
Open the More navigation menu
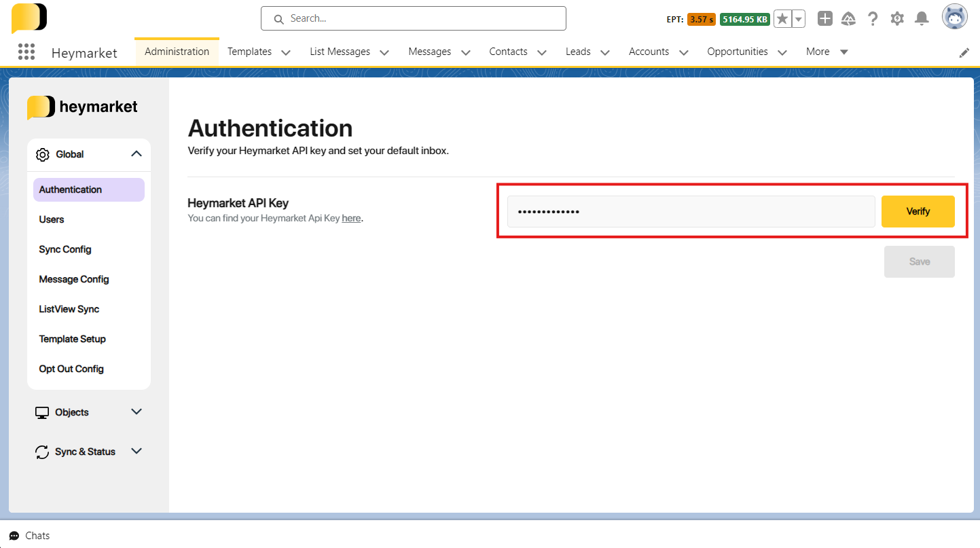pos(827,52)
